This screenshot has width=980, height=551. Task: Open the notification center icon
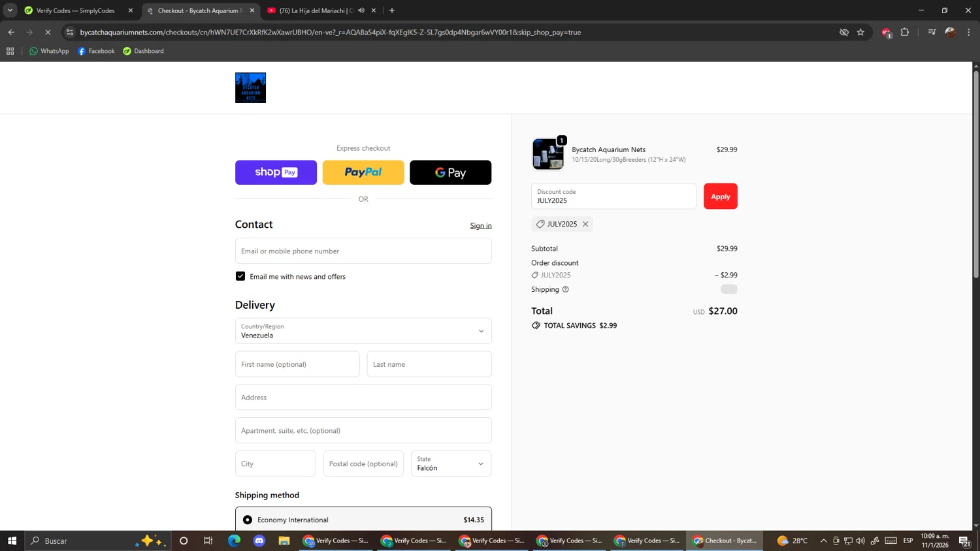pos(964,541)
